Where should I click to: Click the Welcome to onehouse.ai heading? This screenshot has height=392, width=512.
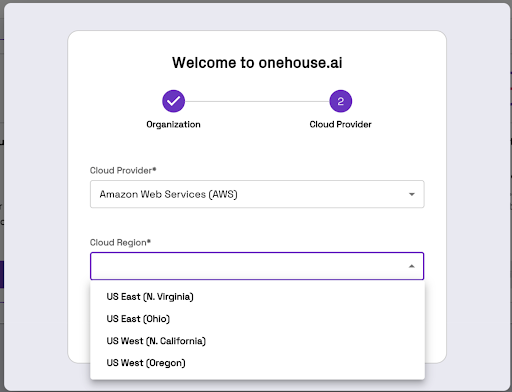click(x=257, y=63)
